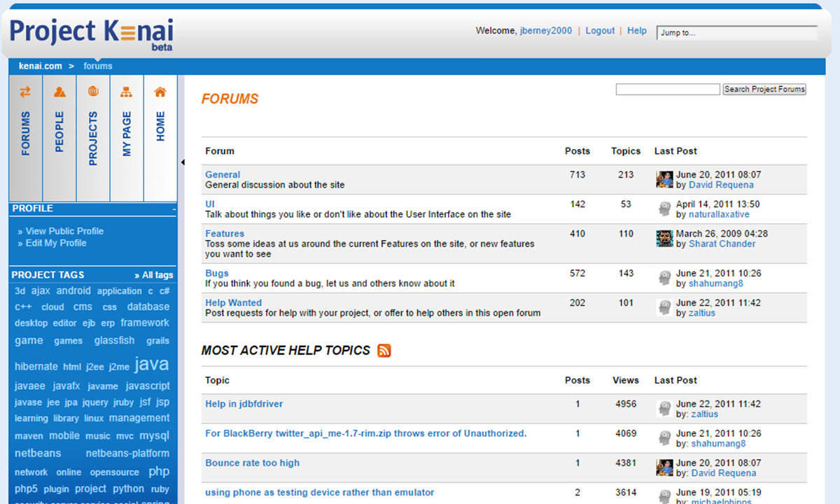
Task: Select the javascript project tag
Action: point(148,386)
